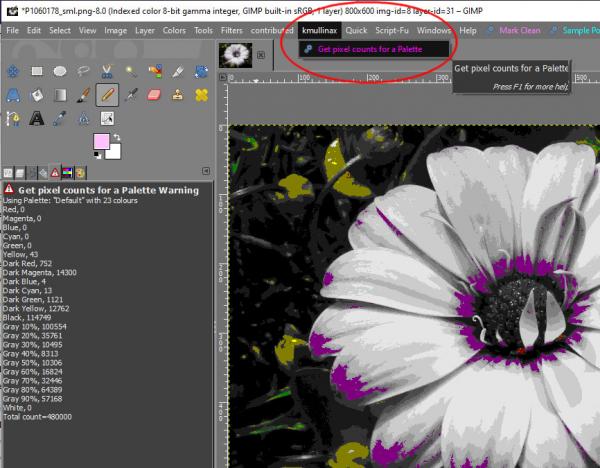Select the Rectangle Select tool
The image size is (600, 468).
point(37,71)
